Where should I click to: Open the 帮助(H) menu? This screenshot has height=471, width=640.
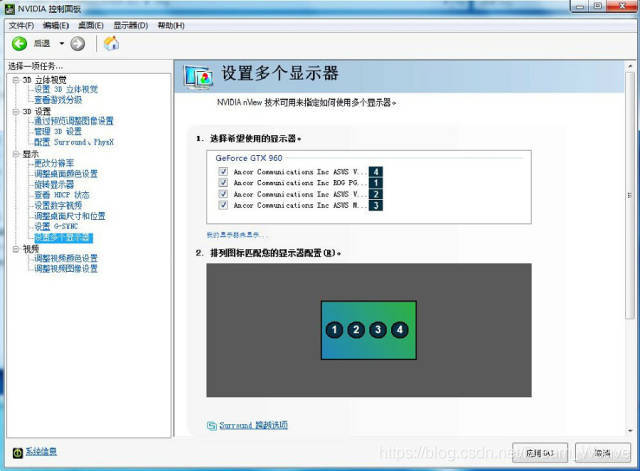coord(171,25)
